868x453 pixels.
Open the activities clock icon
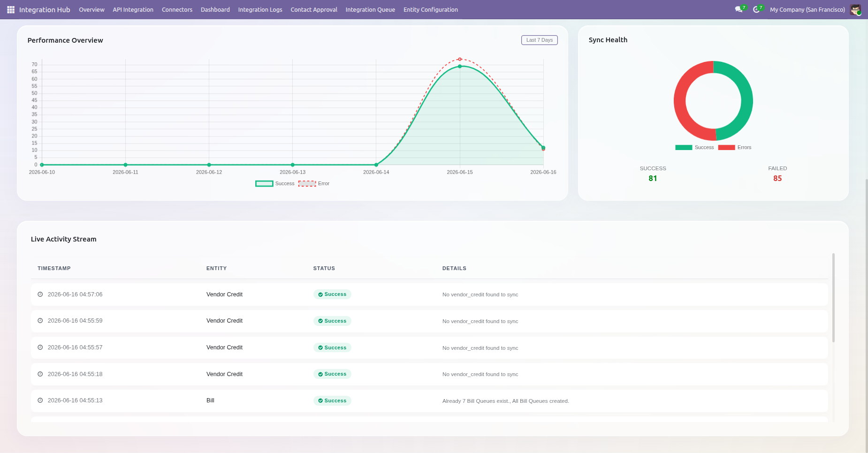pos(756,9)
